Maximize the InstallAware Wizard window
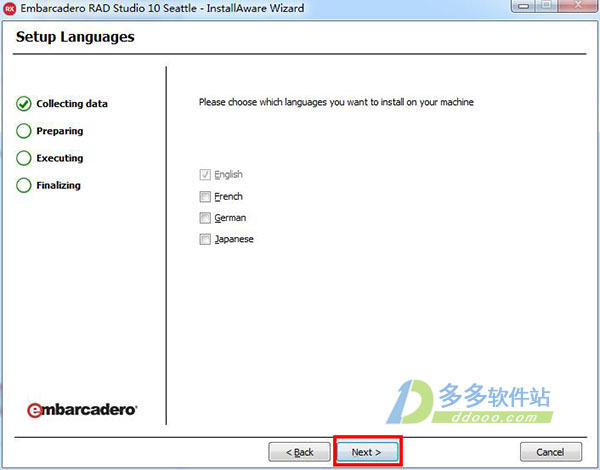600x470 pixels. (548, 6)
